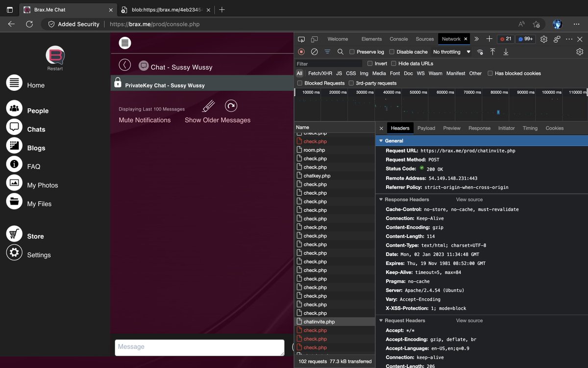Open the Home sidebar icon
The width and height of the screenshot is (588, 368).
click(x=14, y=82)
